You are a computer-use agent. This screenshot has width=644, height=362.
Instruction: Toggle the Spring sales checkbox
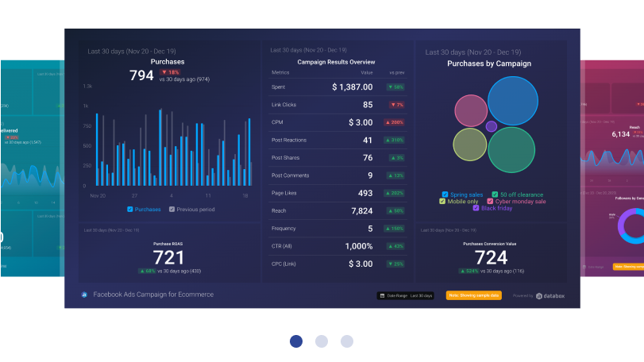pos(445,194)
